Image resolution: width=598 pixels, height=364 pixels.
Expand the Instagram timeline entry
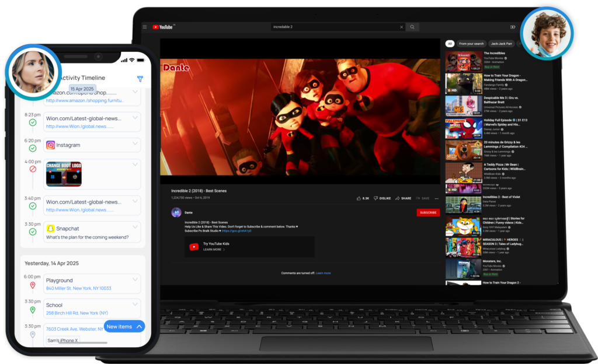[x=135, y=143]
